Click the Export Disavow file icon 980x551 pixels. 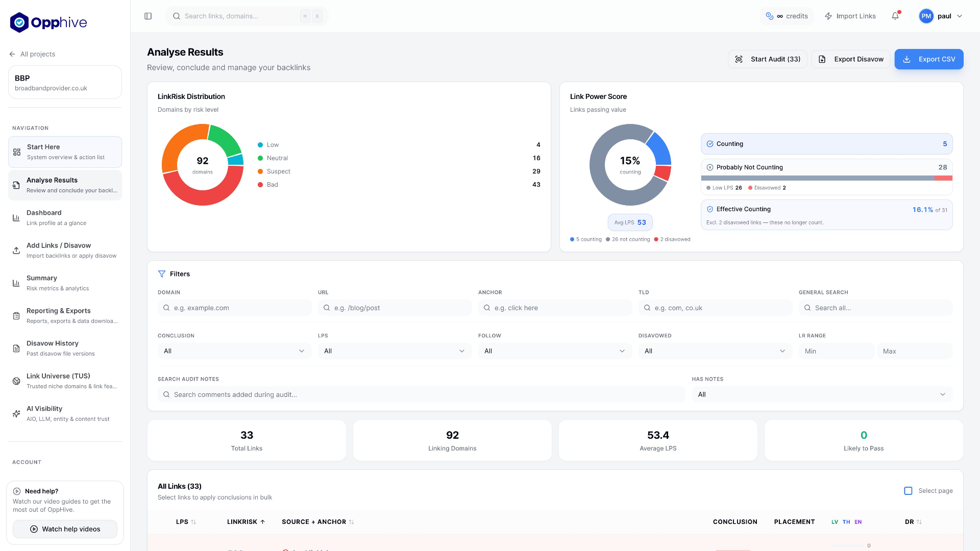(x=822, y=59)
